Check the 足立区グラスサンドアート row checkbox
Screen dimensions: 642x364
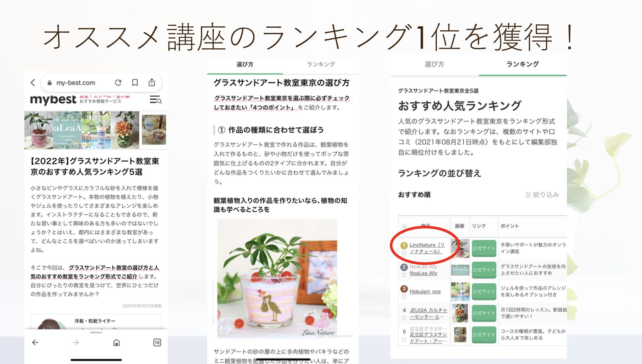(x=404, y=340)
